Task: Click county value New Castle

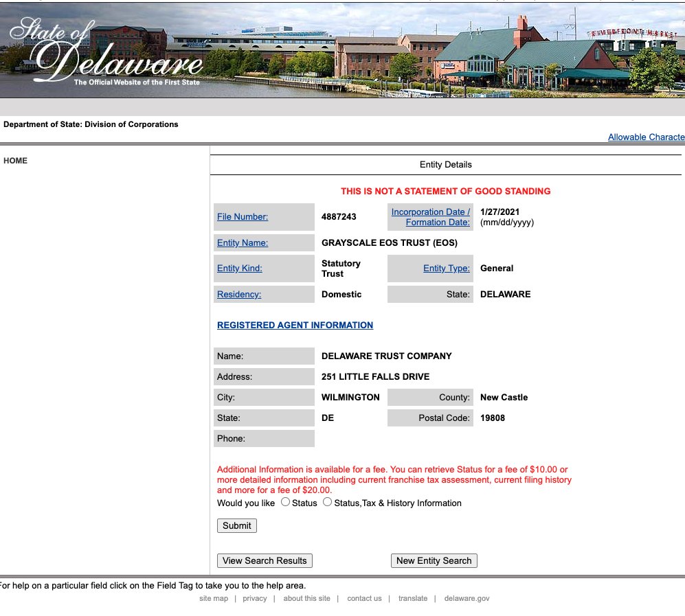Action: 504,398
